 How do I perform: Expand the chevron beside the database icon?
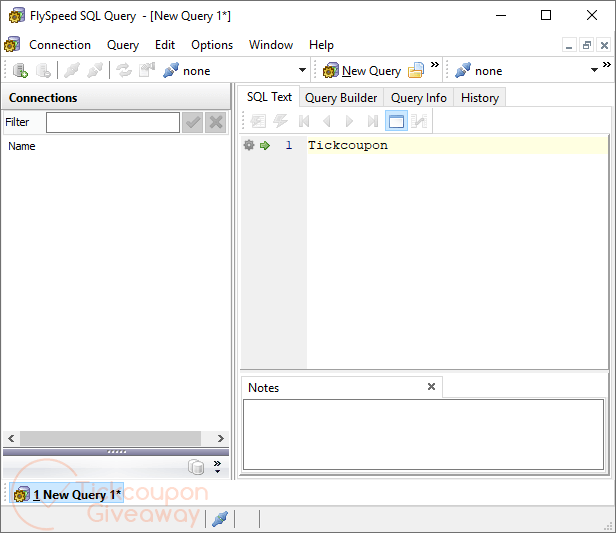217,466
